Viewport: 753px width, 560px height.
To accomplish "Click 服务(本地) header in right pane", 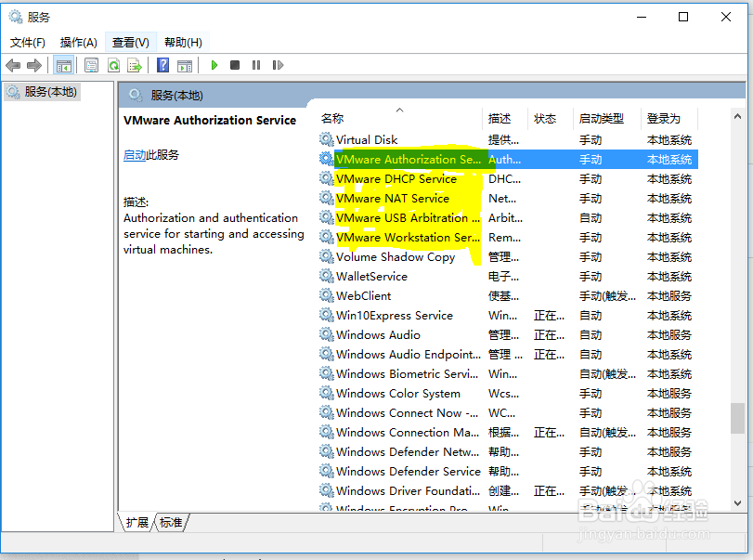I will (x=176, y=96).
